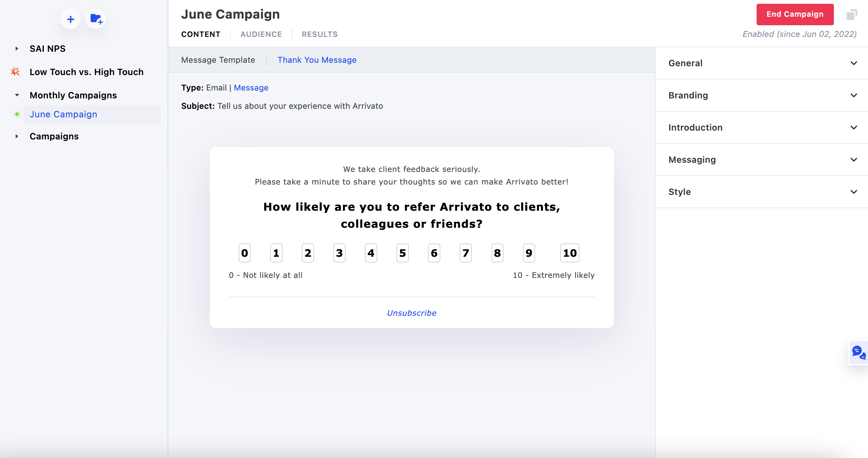Click the Unsubscribe link
The width and height of the screenshot is (868, 458).
(411, 313)
